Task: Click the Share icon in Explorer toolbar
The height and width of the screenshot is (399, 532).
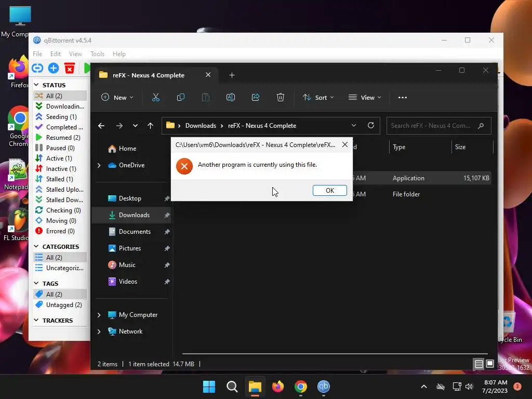Action: pyautogui.click(x=256, y=97)
